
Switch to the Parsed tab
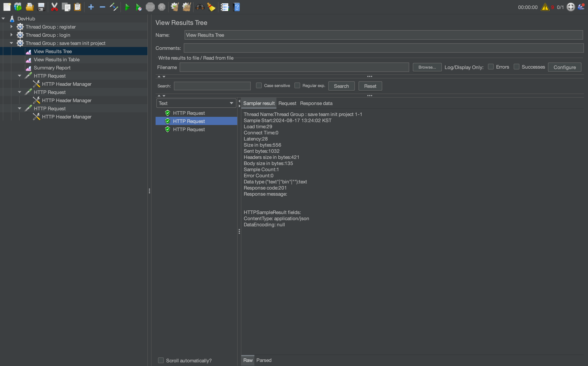[x=264, y=360]
